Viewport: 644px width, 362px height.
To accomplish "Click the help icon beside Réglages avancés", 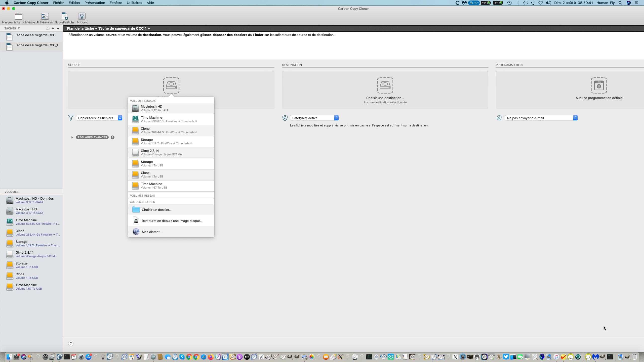I will 112,137.
